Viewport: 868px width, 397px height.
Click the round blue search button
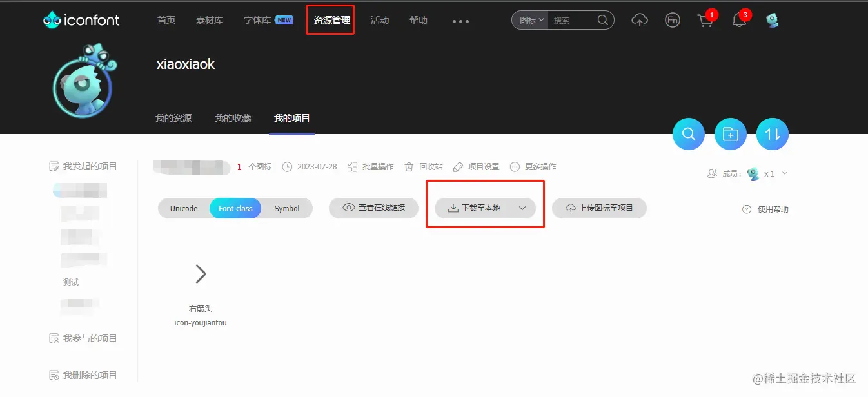point(689,134)
